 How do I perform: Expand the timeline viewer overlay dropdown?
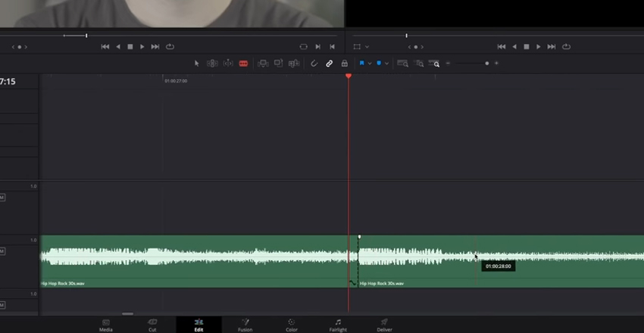pyautogui.click(x=367, y=47)
